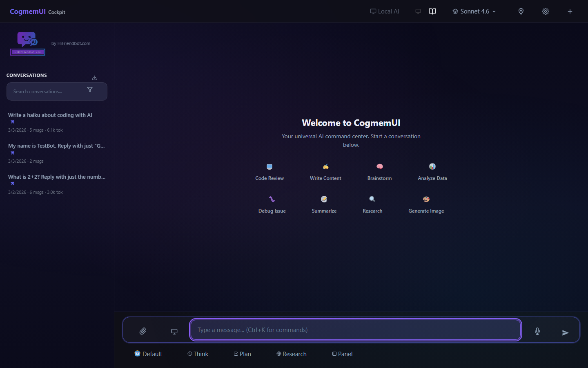Click the HiFriendbot AI logo image

[28, 43]
